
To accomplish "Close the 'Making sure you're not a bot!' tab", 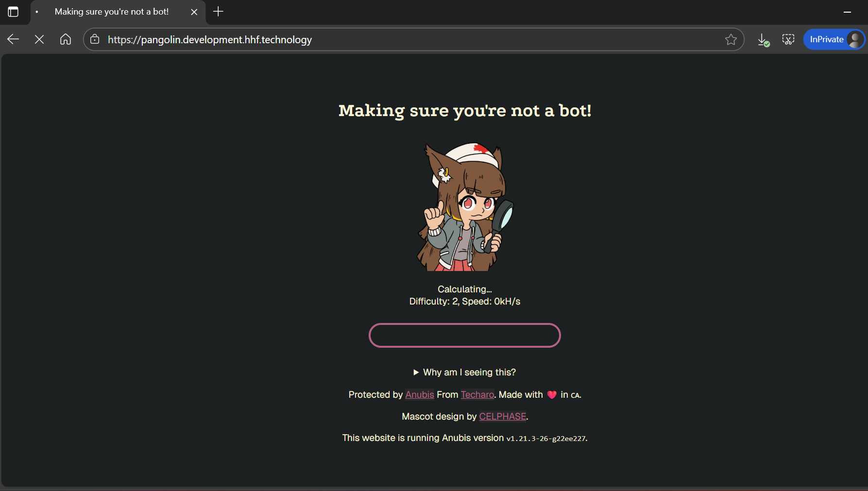I will click(194, 12).
